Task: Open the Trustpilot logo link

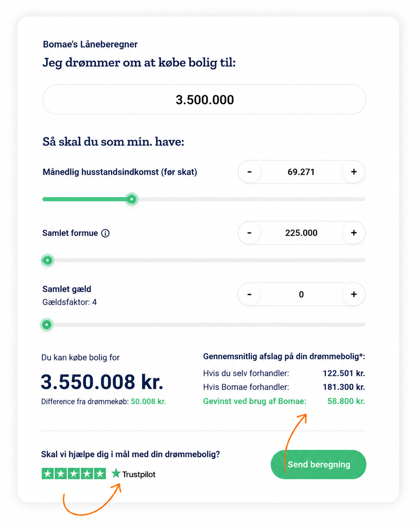Action: click(x=134, y=474)
